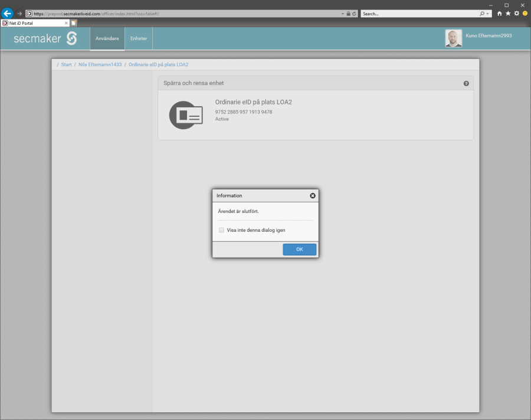531x420 pixels.
Task: Open a new browser tab
Action: (74, 23)
